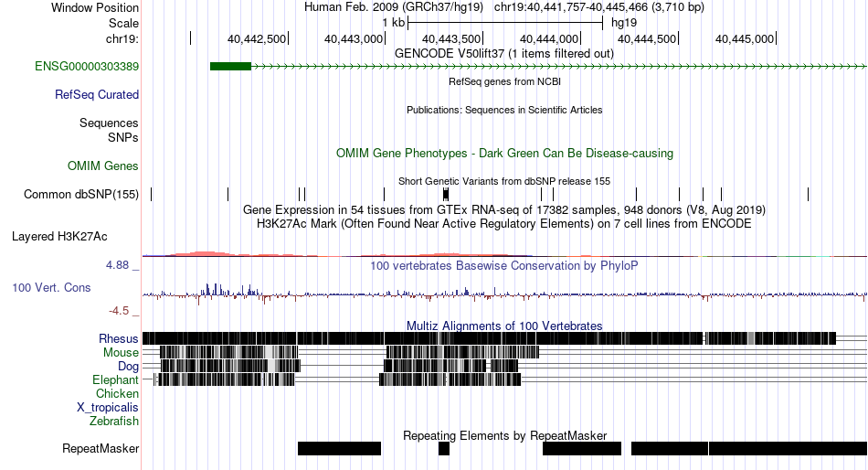Click Repeating Elements by RepeatMasker title
The height and width of the screenshot is (470, 868).
pos(504,435)
